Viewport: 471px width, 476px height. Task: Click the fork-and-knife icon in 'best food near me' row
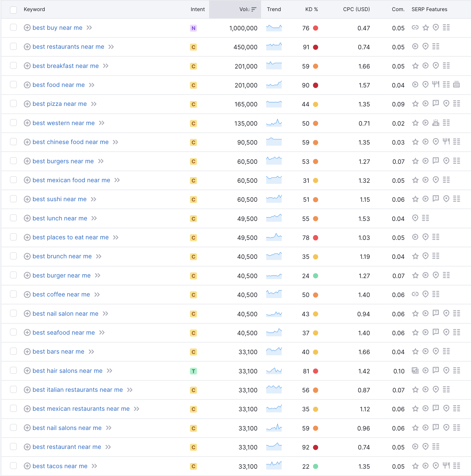(436, 84)
